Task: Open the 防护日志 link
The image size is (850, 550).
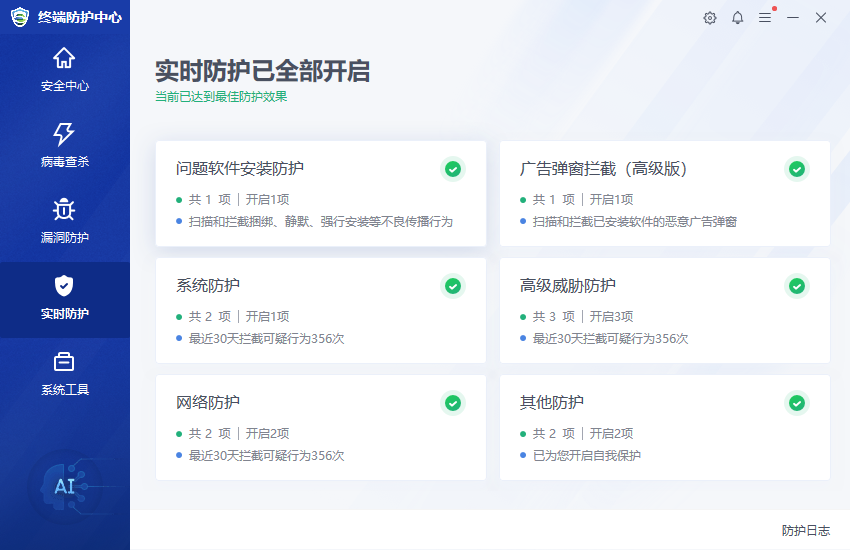Action: (x=805, y=531)
